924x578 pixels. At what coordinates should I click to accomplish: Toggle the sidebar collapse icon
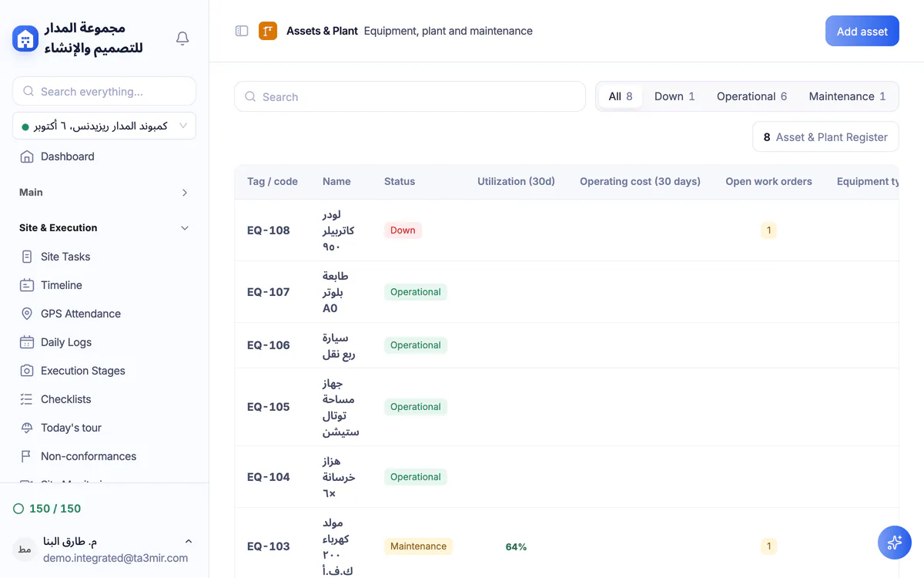click(x=242, y=31)
